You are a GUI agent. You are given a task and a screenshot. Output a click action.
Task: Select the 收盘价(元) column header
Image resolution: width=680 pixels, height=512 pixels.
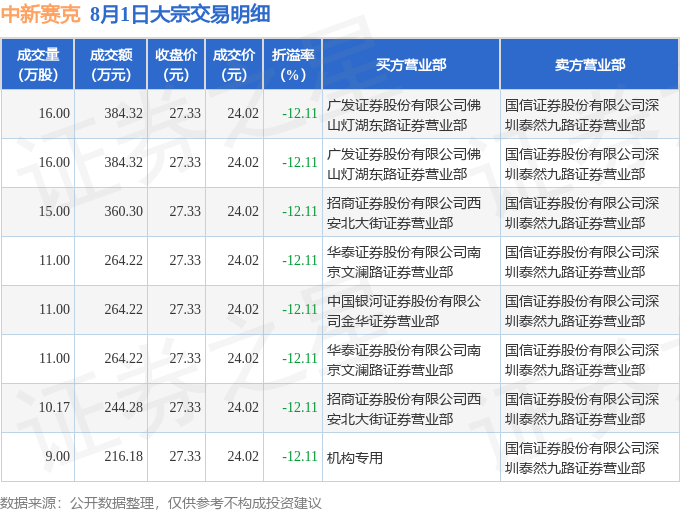(x=176, y=65)
